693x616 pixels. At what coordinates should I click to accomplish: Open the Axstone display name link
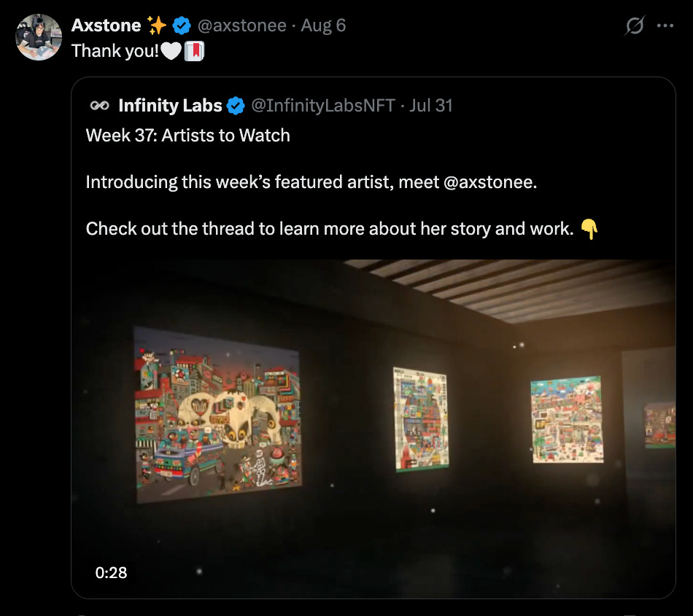[106, 26]
